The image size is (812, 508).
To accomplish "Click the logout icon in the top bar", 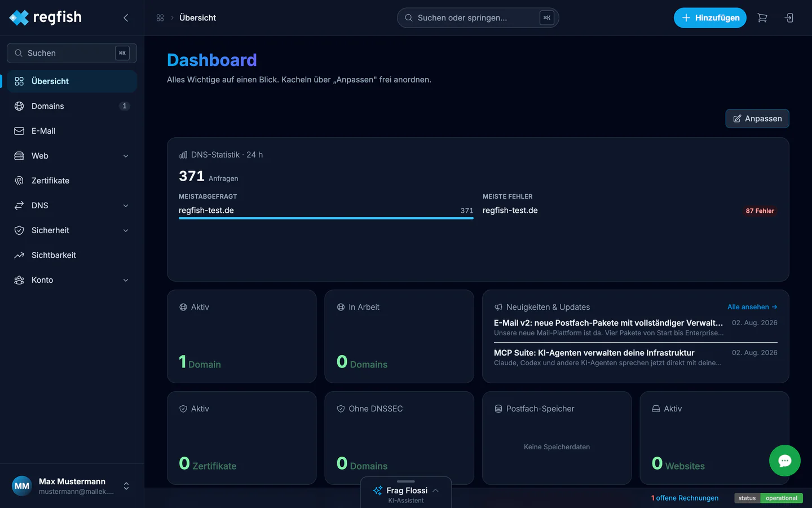I will point(789,18).
